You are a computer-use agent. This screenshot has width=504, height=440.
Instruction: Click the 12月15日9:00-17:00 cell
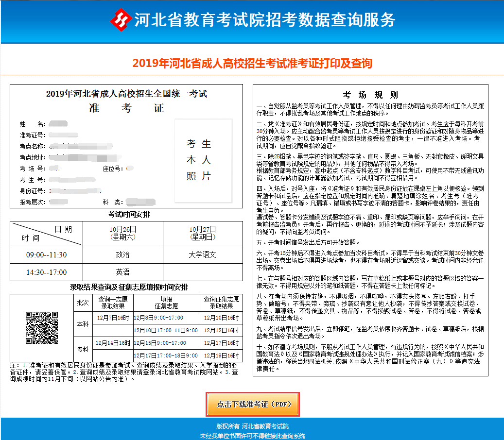pos(167,343)
